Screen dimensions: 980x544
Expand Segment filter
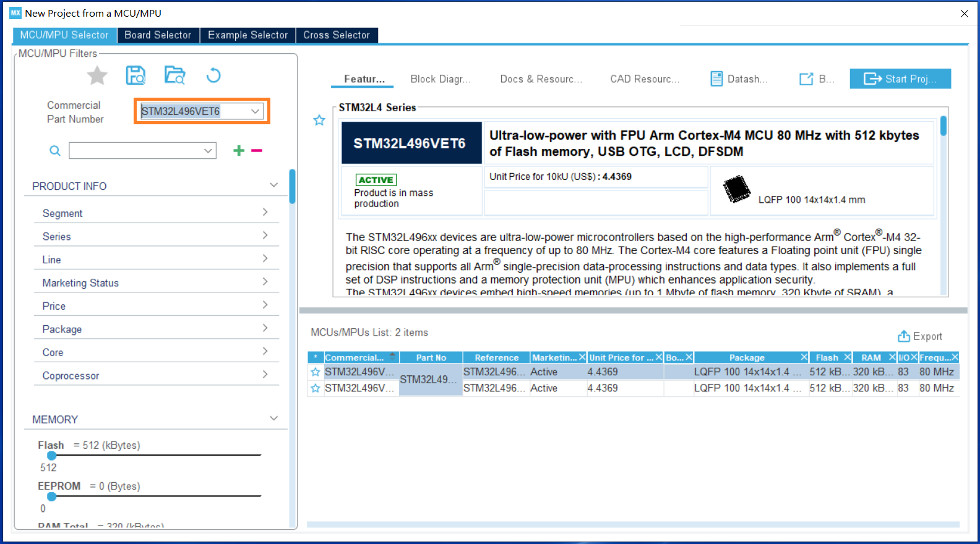pos(265,212)
